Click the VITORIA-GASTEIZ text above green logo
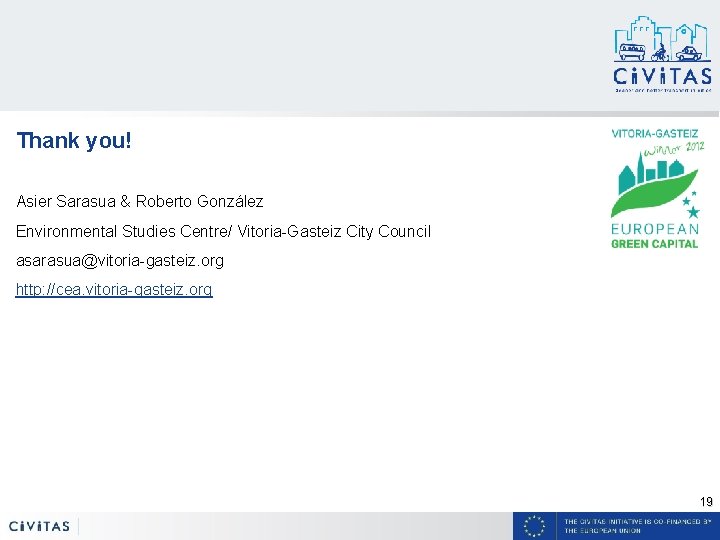The image size is (720, 540). click(x=655, y=134)
